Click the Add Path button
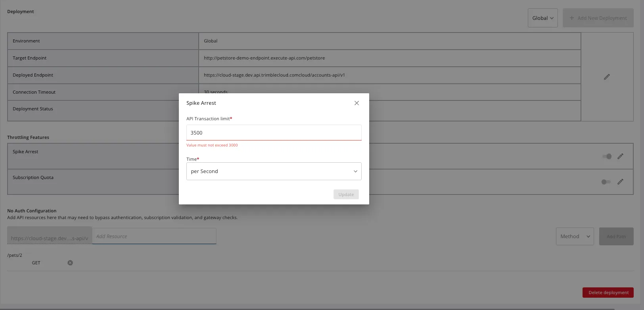The height and width of the screenshot is (310, 644). 616,236
